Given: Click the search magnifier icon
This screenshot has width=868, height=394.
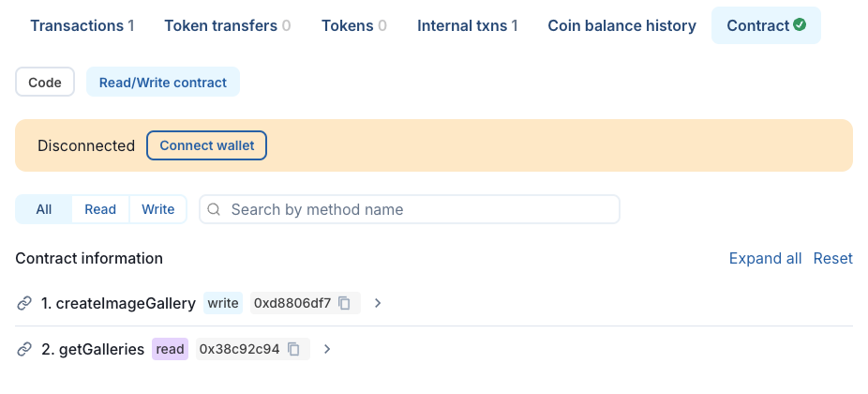Looking at the screenshot, I should [215, 209].
